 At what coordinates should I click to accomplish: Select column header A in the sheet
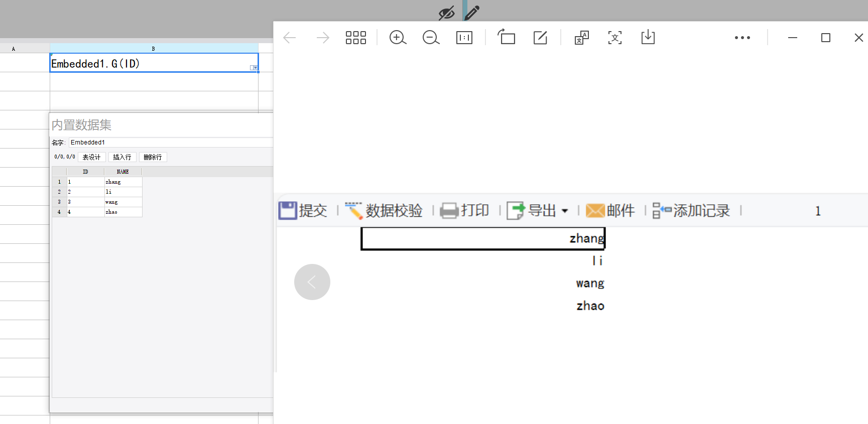pos(14,49)
